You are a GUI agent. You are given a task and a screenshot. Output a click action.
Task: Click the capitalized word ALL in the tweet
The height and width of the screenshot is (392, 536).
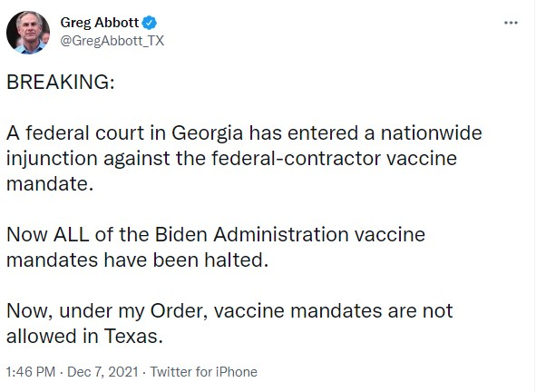(71, 235)
